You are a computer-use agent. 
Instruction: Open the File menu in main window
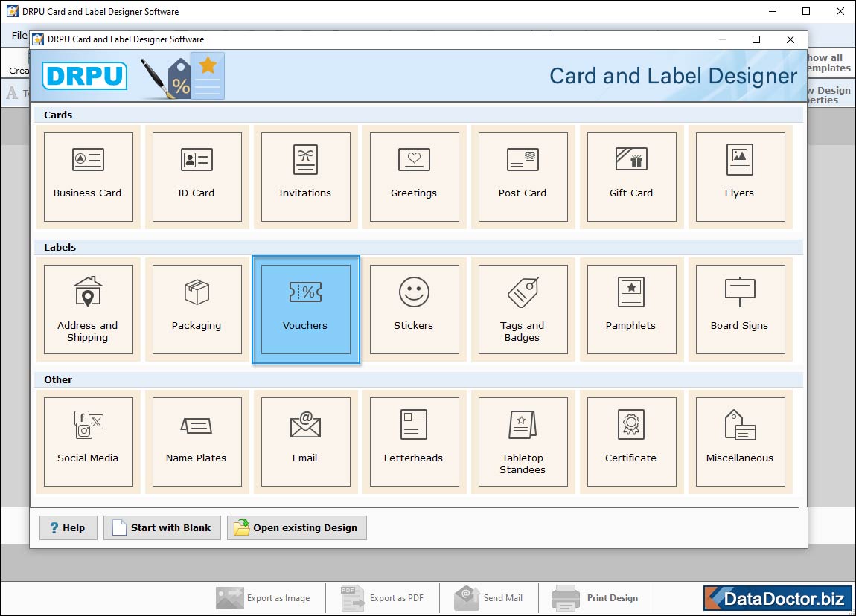click(19, 36)
